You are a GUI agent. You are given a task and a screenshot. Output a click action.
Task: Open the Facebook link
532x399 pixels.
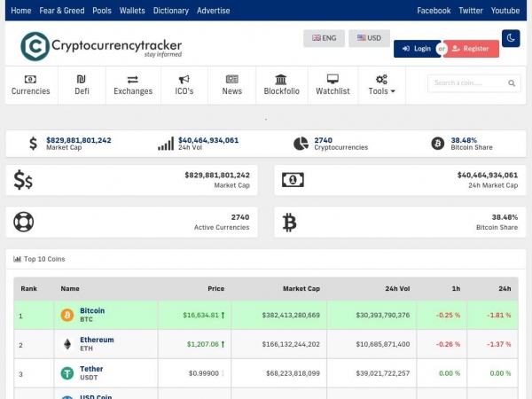tap(434, 11)
